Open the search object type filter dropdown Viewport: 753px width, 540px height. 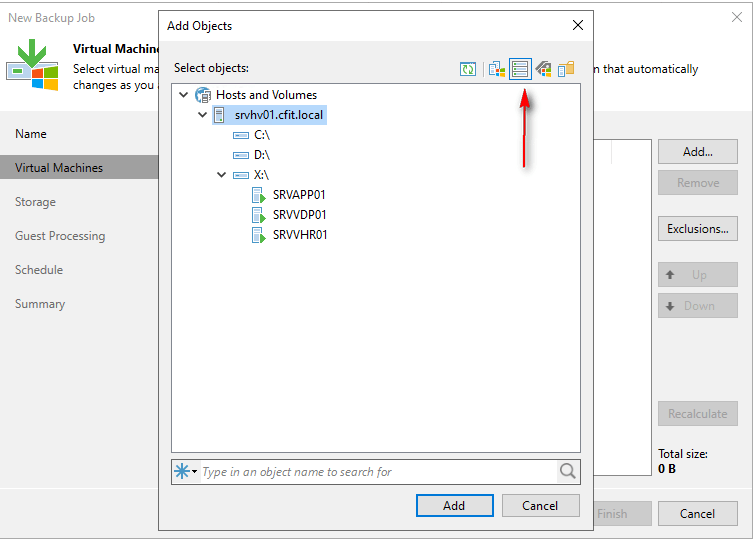[x=186, y=472]
